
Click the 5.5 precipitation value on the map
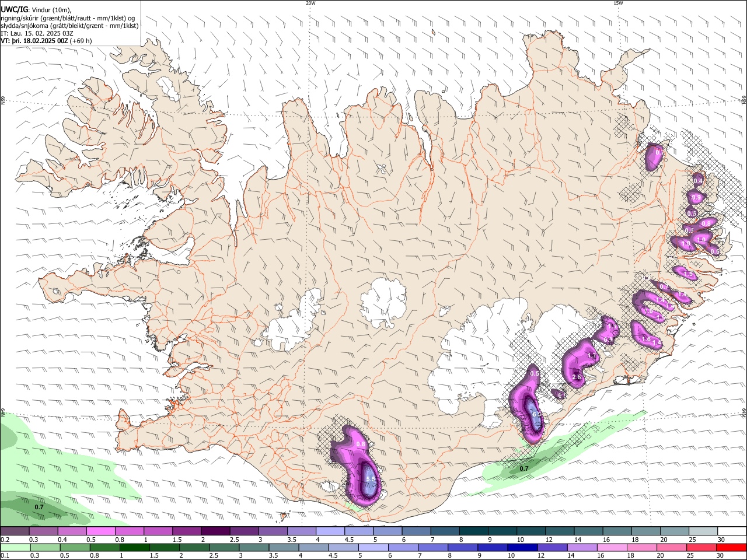[370, 479]
